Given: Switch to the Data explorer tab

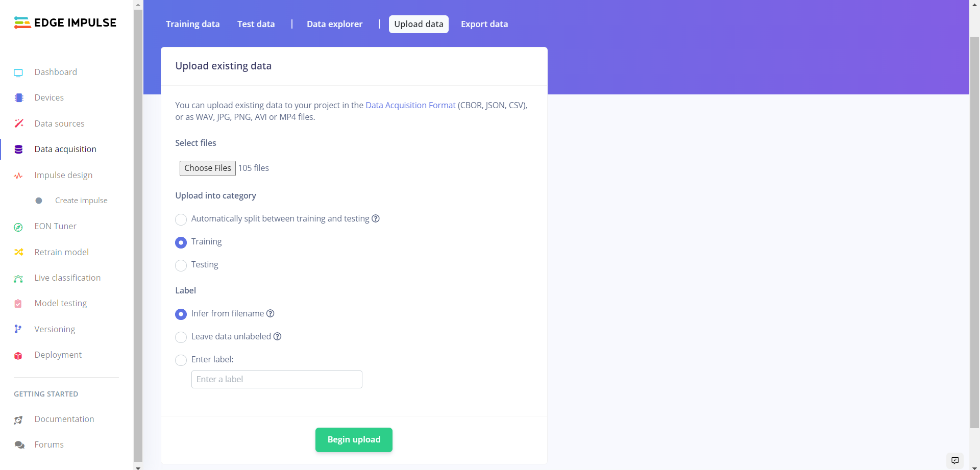Looking at the screenshot, I should tap(334, 24).
